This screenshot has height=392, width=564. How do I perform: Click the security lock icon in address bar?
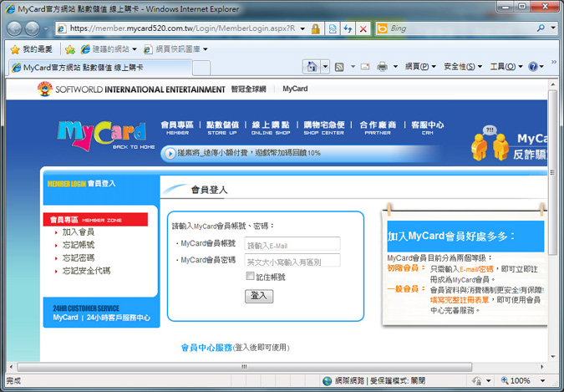[315, 28]
